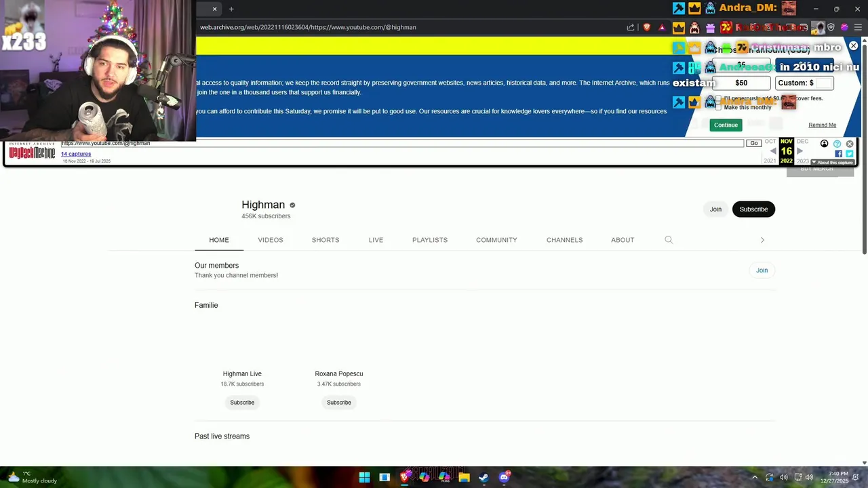Open Steam from the taskbar
The height and width of the screenshot is (488, 868).
pos(484,477)
